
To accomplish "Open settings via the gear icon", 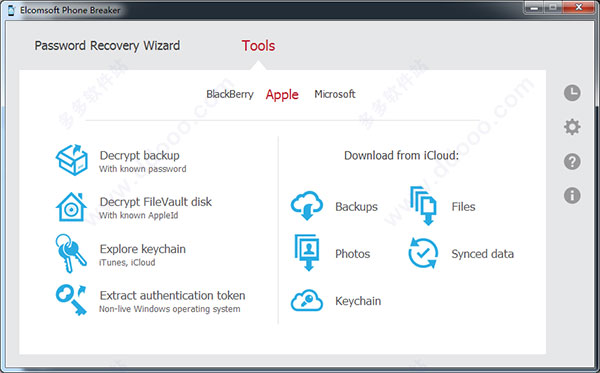I will [x=572, y=127].
